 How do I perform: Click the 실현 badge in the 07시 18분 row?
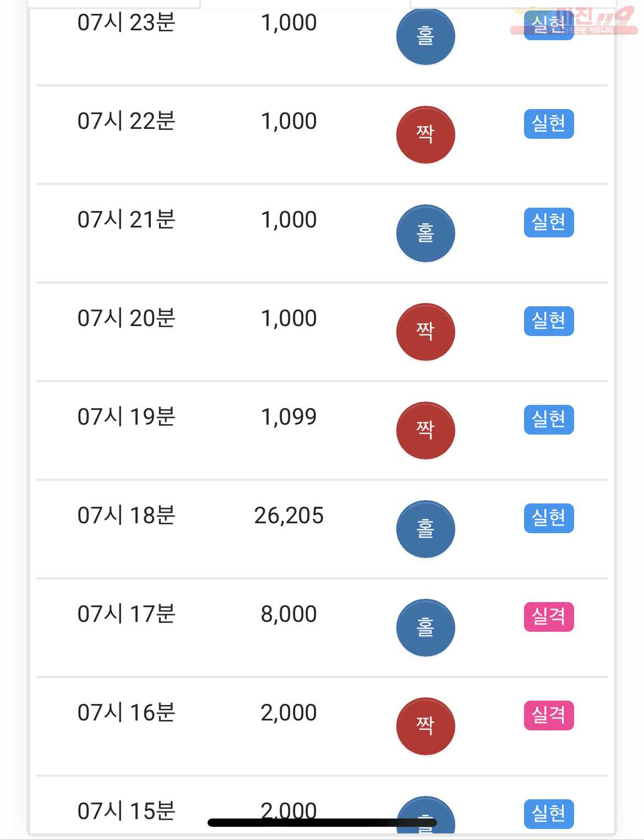(549, 518)
